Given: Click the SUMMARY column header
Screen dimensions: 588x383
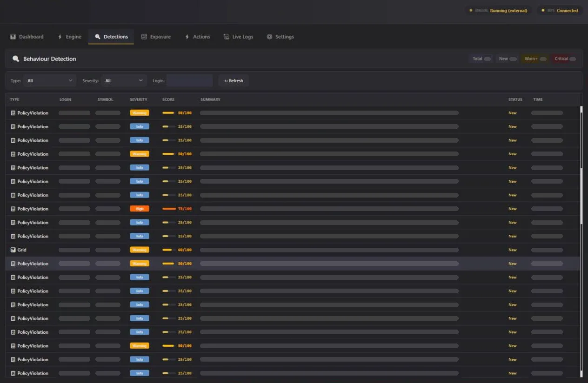Looking at the screenshot, I should [210, 99].
